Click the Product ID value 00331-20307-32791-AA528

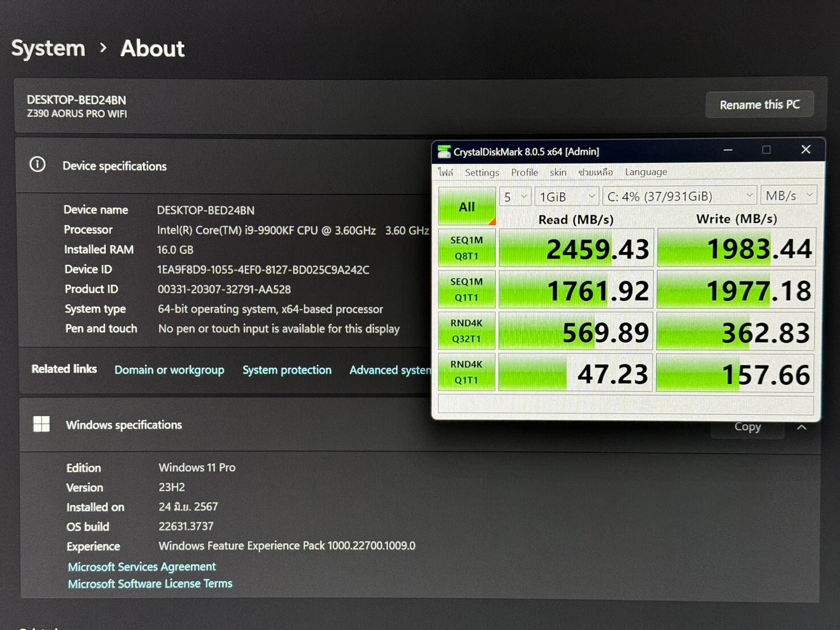(x=224, y=289)
